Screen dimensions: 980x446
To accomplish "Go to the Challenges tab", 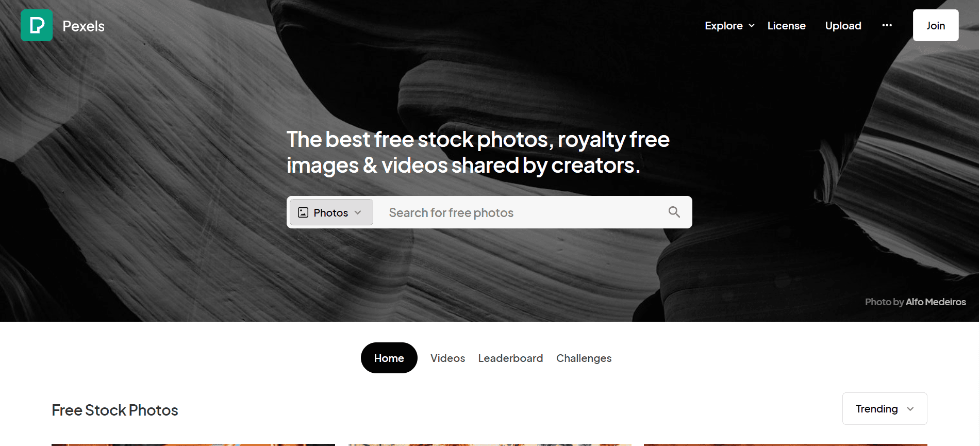I will coord(584,358).
